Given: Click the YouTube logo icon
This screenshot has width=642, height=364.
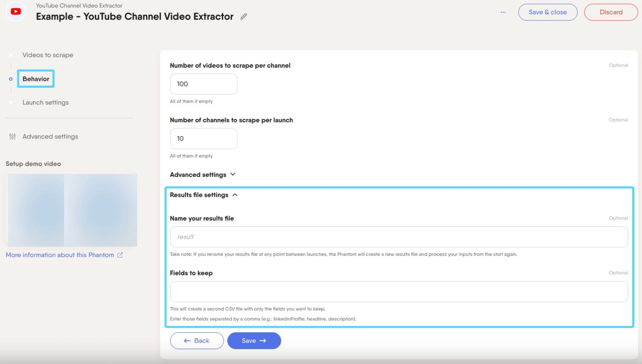Looking at the screenshot, I should point(16,11).
